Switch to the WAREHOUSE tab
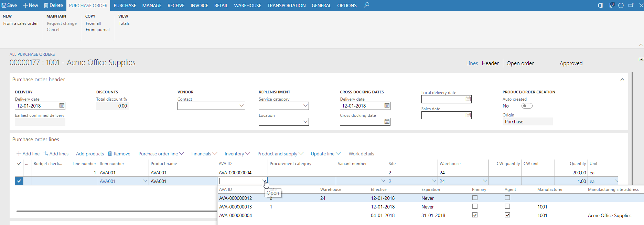The height and width of the screenshot is (225, 644). pos(248,6)
